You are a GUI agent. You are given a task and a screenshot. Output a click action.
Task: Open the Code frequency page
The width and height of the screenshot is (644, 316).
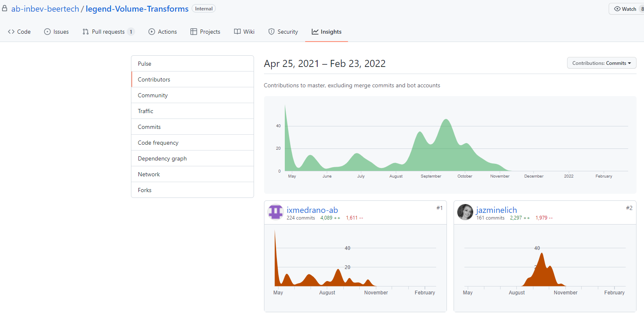(158, 142)
